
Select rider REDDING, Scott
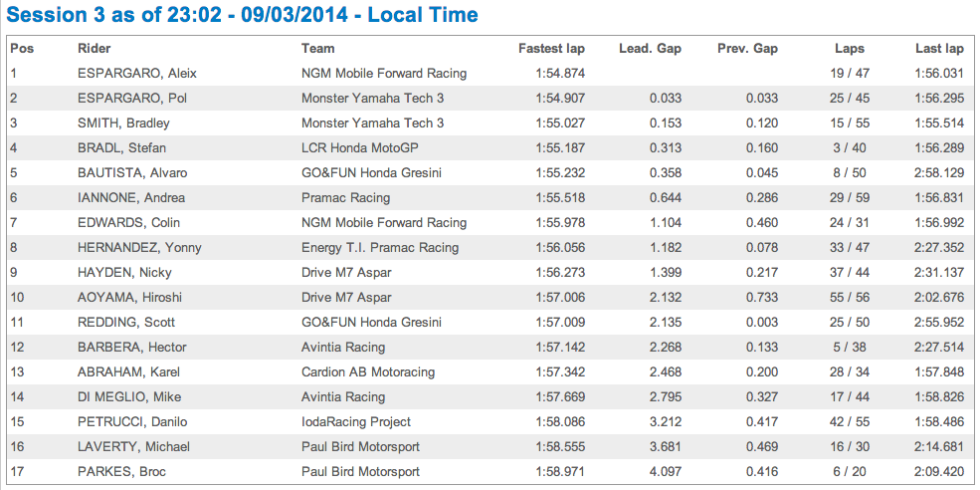pyautogui.click(x=126, y=323)
